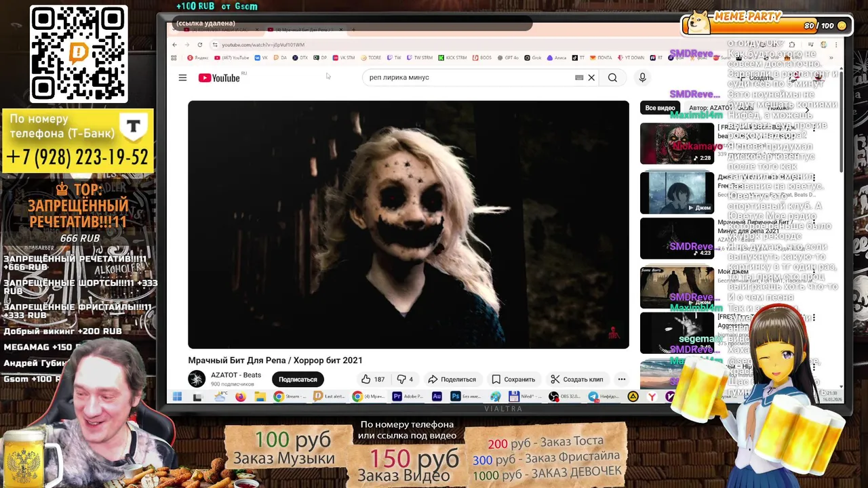Click the browser forward arrow
This screenshot has width=868, height=488.
[187, 45]
